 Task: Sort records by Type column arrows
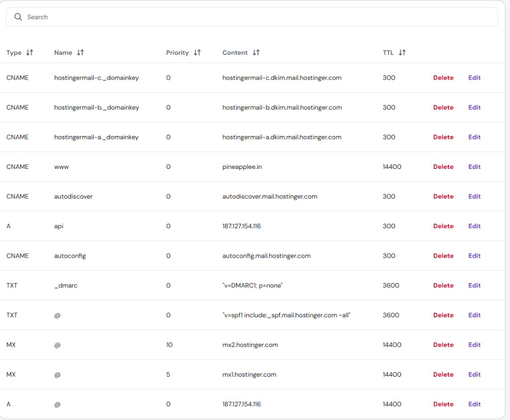(29, 52)
